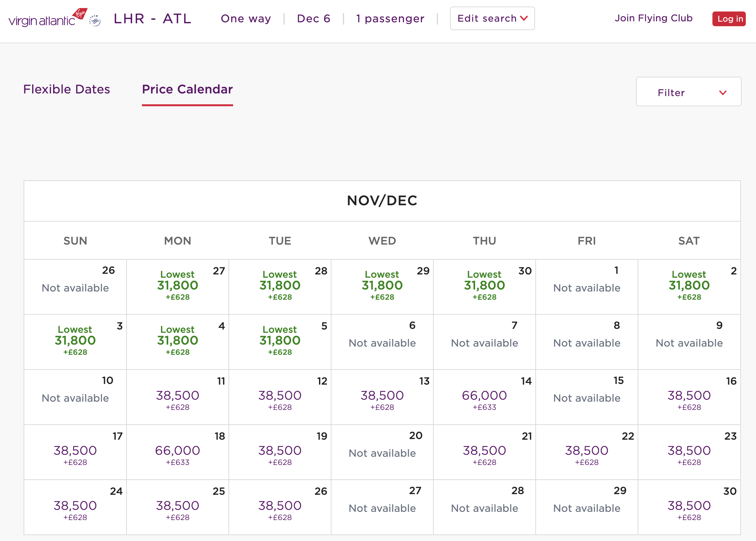Screen dimensions: 756x541
Task: Choose Dec 13 fare 38,500
Action: coord(382,397)
